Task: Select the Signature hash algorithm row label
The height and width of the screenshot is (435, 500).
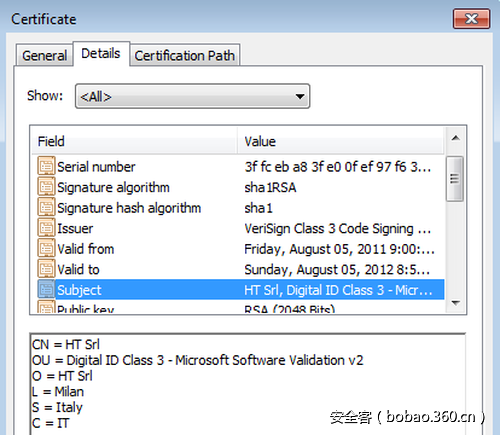Action: (129, 208)
